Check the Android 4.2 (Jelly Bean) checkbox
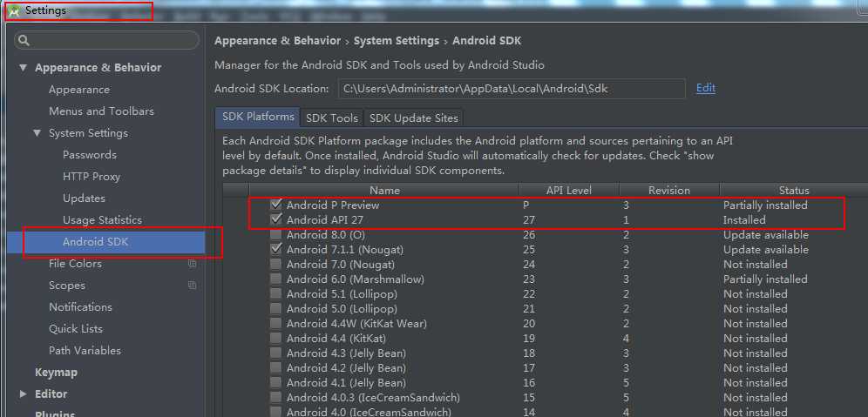Screen dimensions: 868x417 coord(275,367)
